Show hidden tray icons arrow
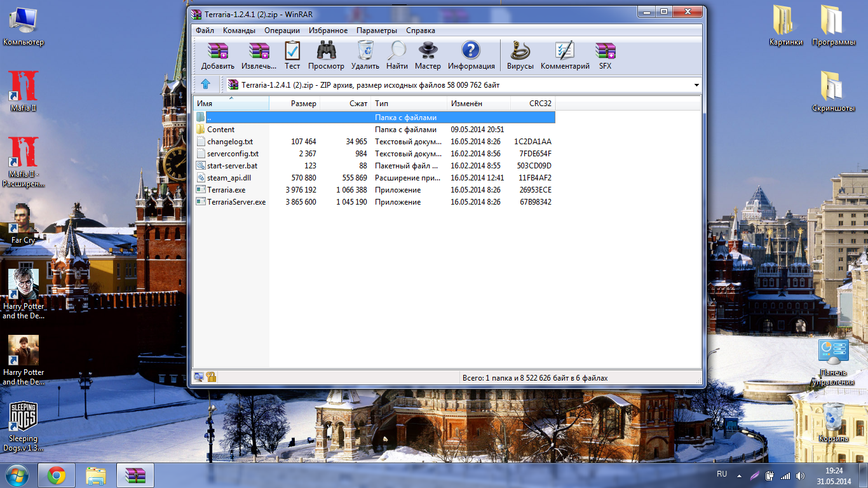Screen dimensions: 868x488 click(x=739, y=475)
